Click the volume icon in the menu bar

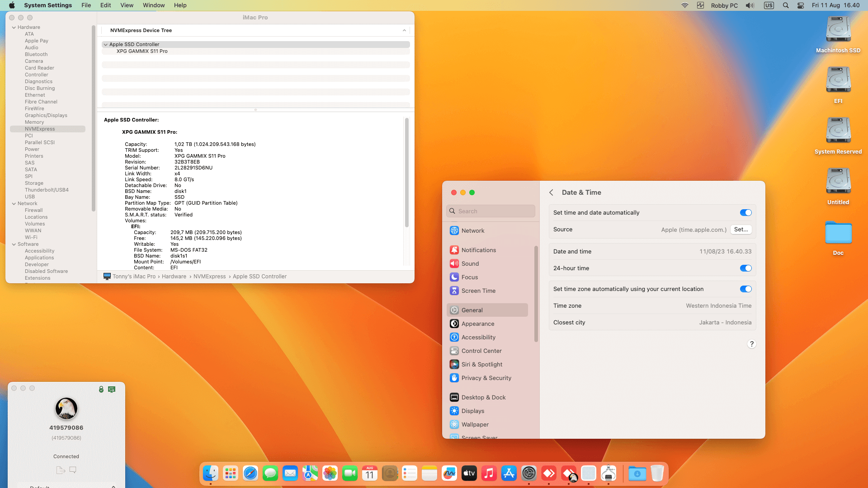tap(750, 5)
